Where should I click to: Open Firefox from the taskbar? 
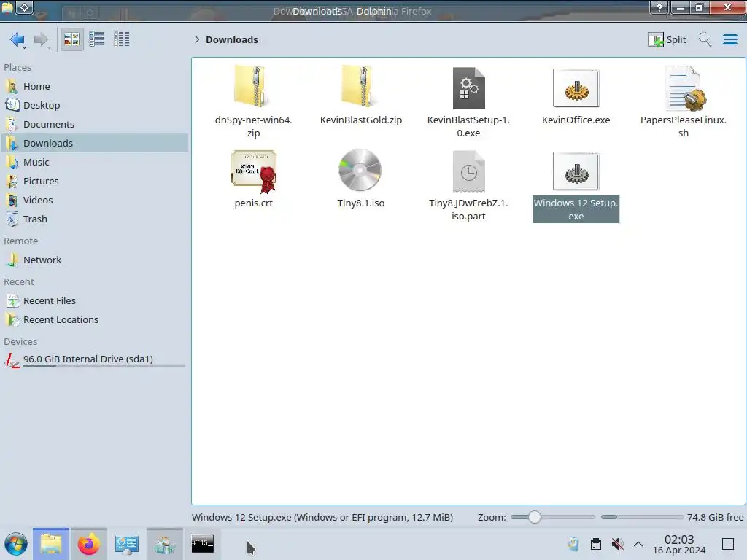(x=88, y=544)
